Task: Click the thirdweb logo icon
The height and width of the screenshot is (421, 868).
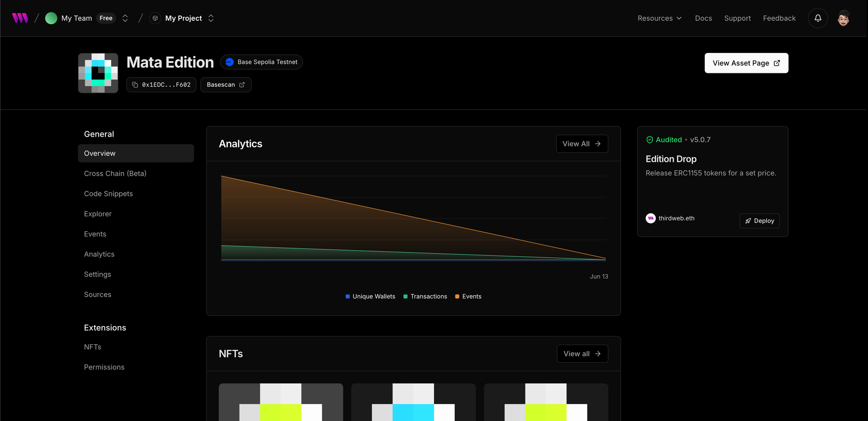Action: (20, 18)
